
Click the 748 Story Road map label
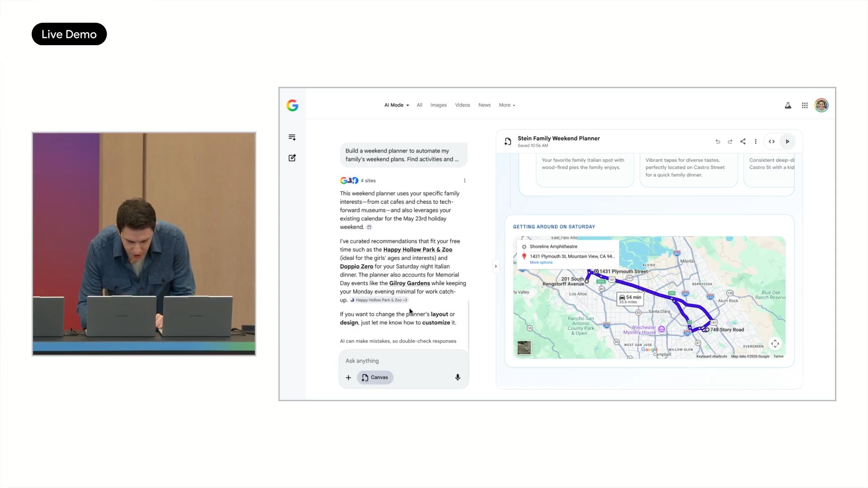click(x=727, y=330)
